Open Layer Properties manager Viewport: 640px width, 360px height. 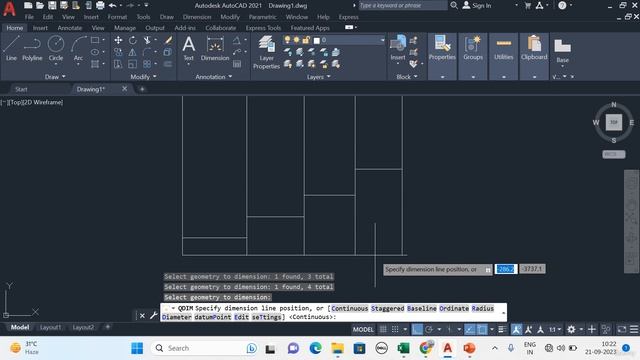[266, 52]
